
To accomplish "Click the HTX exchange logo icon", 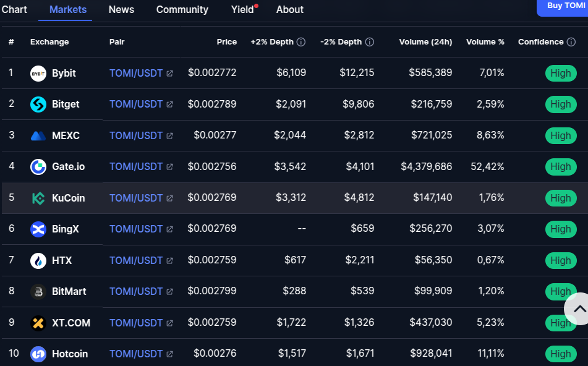I will (38, 260).
